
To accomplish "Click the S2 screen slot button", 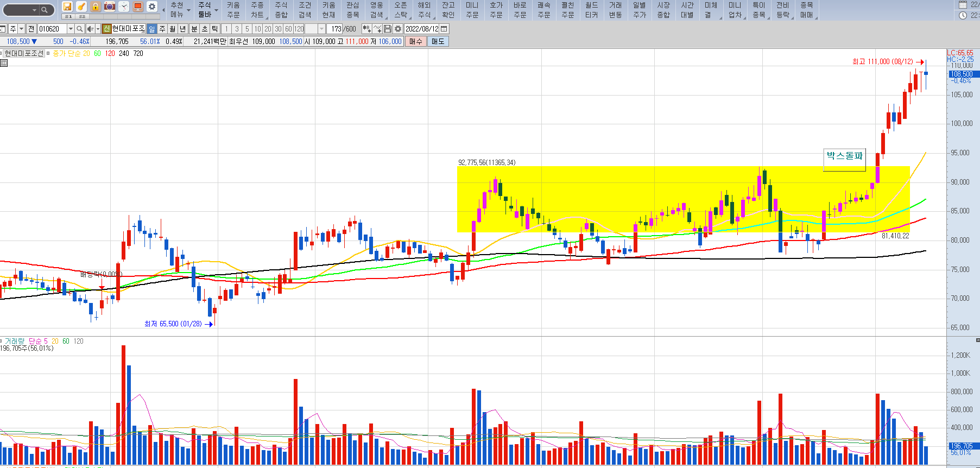I will (82, 17).
